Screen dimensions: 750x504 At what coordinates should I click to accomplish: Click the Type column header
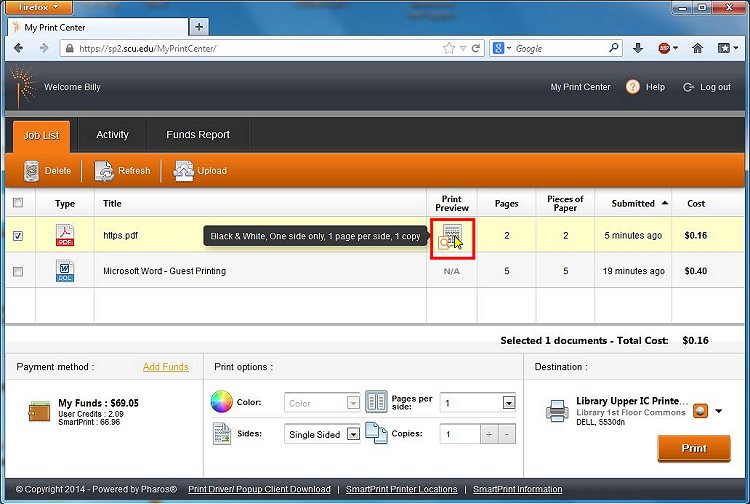click(65, 203)
